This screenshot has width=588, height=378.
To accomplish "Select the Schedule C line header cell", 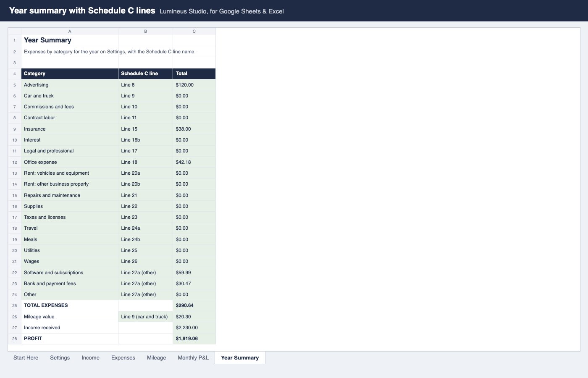I will pyautogui.click(x=146, y=73).
